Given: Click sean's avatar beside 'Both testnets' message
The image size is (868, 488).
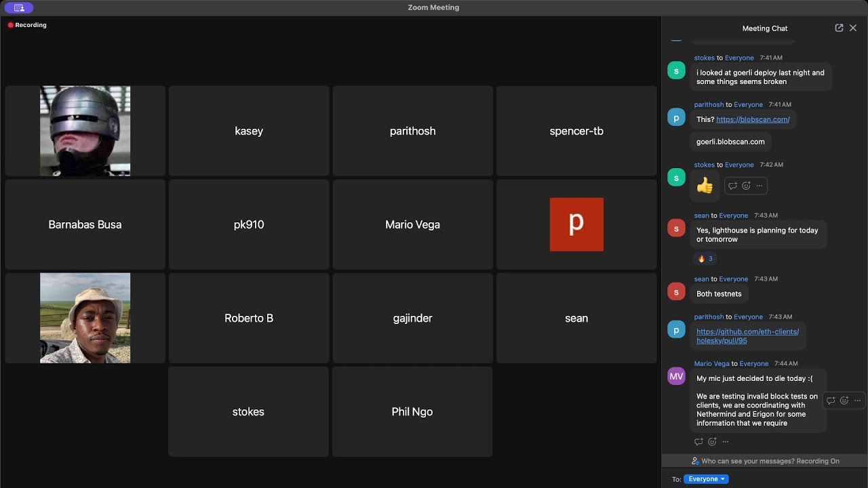Looking at the screenshot, I should pos(676,291).
